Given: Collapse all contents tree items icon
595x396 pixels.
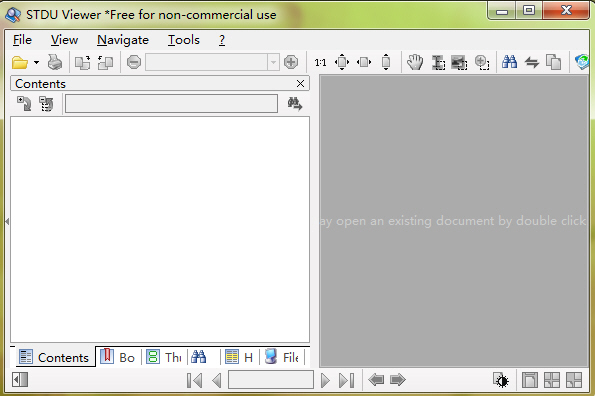Looking at the screenshot, I should 46,104.
